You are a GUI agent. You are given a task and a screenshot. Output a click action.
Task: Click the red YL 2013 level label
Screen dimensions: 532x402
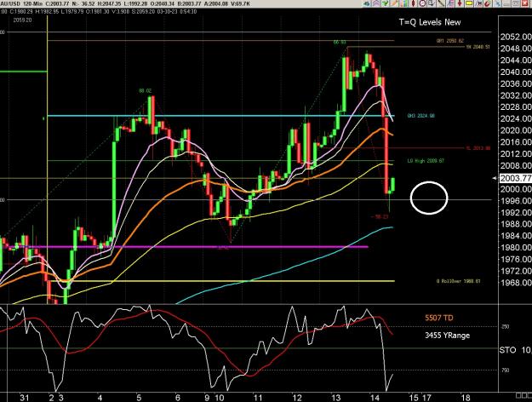[478, 148]
